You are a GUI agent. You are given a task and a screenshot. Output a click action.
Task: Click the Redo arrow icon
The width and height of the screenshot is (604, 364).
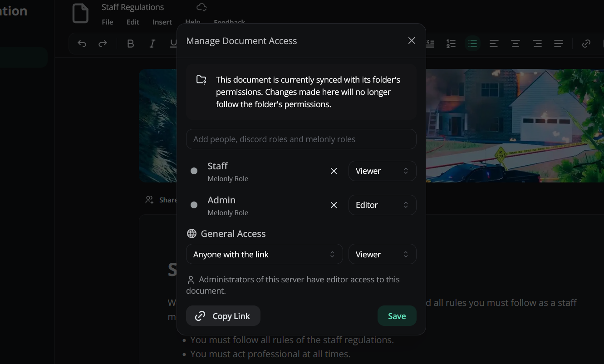[x=103, y=43]
